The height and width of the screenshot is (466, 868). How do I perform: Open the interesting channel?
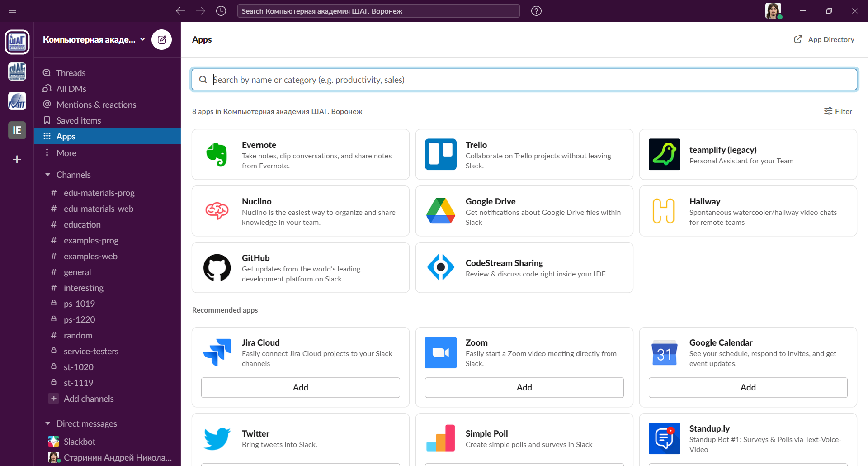107,288
